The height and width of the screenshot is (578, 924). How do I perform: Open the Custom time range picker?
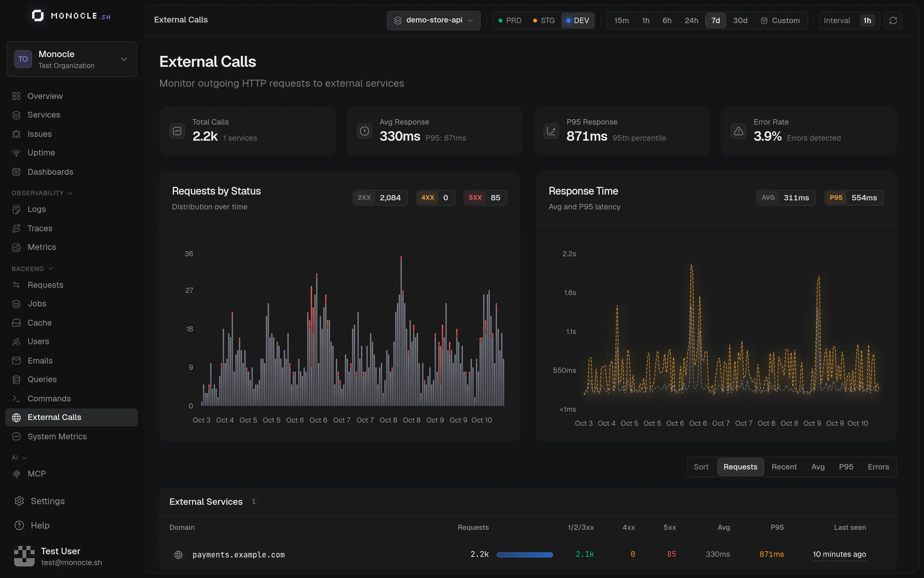tap(780, 20)
